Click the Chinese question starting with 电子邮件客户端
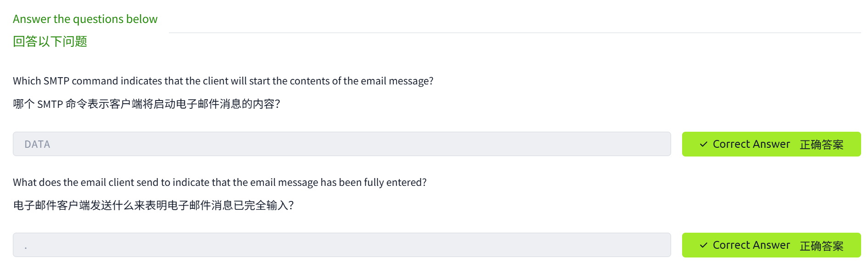 [153, 206]
